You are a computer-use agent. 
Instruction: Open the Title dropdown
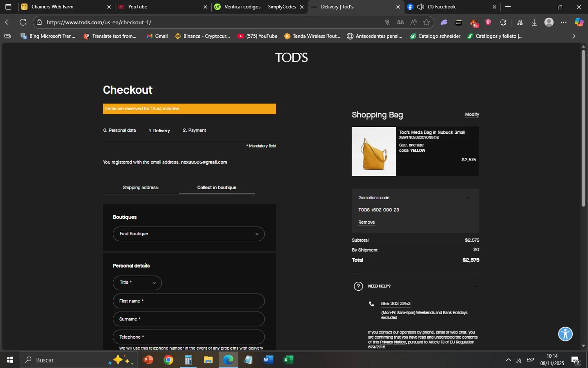point(137,283)
